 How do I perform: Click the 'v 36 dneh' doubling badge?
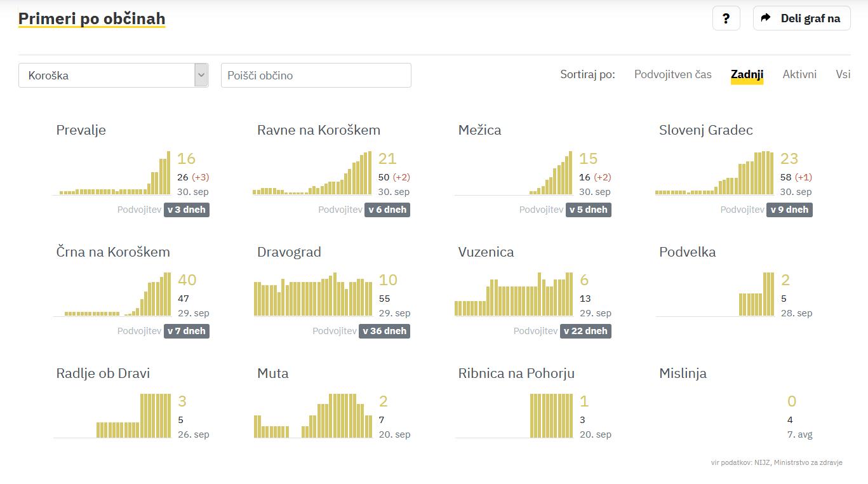(x=385, y=331)
